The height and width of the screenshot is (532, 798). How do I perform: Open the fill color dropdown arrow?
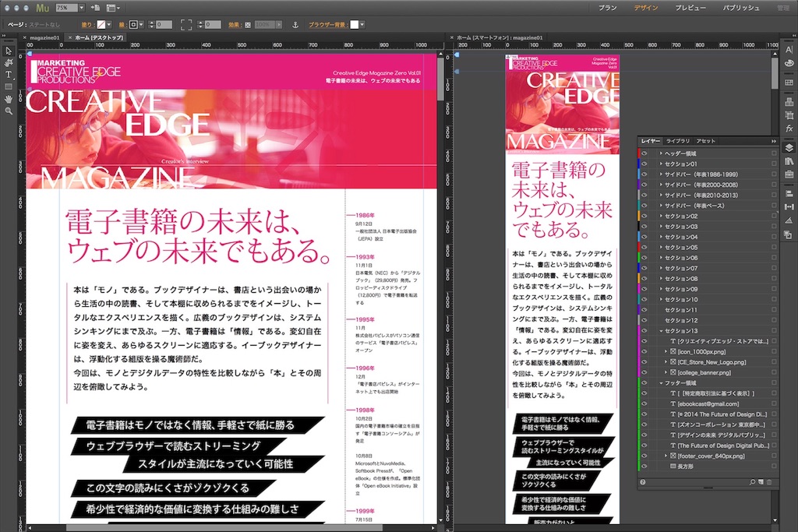pyautogui.click(x=109, y=24)
